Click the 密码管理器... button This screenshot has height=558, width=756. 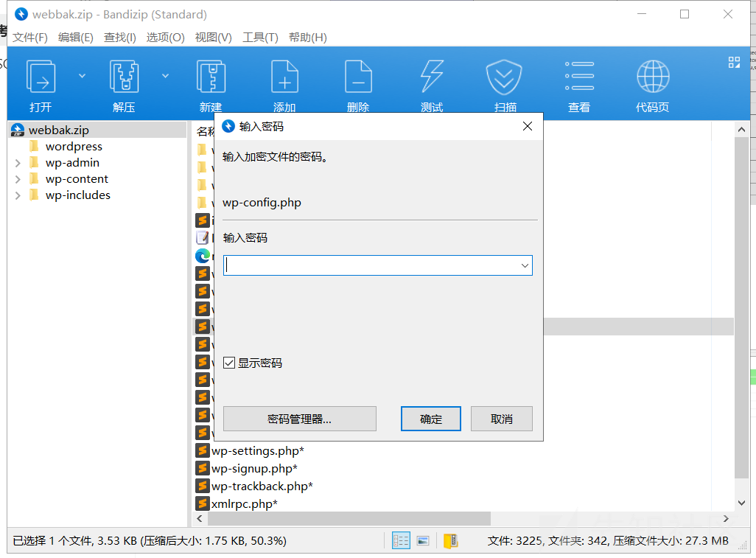pyautogui.click(x=299, y=419)
